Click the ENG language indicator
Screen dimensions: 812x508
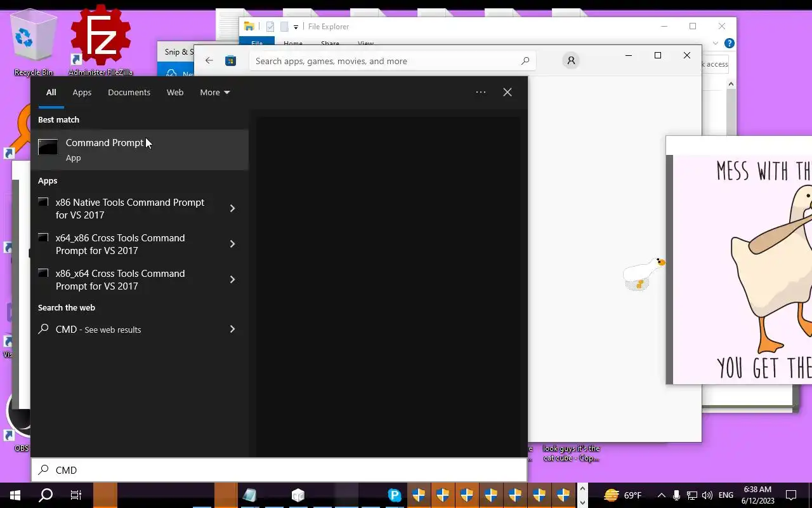click(726, 495)
